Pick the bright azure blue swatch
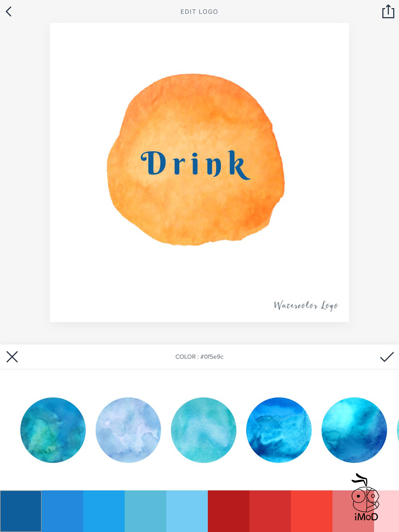 104,511
